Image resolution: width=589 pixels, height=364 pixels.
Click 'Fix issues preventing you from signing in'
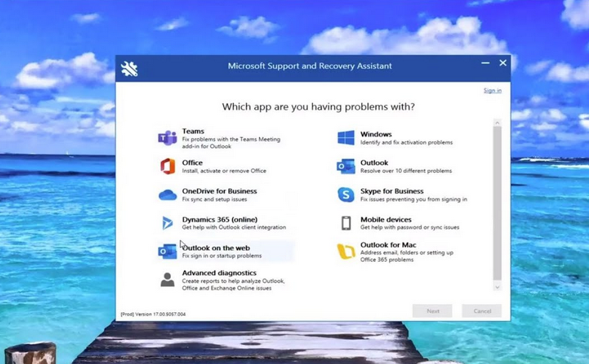coord(414,199)
